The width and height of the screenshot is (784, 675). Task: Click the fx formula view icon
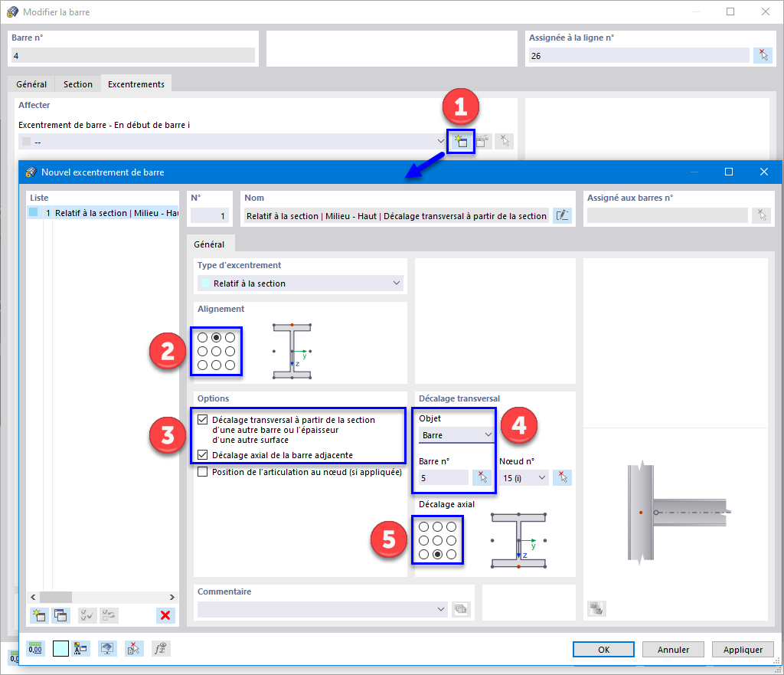tap(161, 648)
